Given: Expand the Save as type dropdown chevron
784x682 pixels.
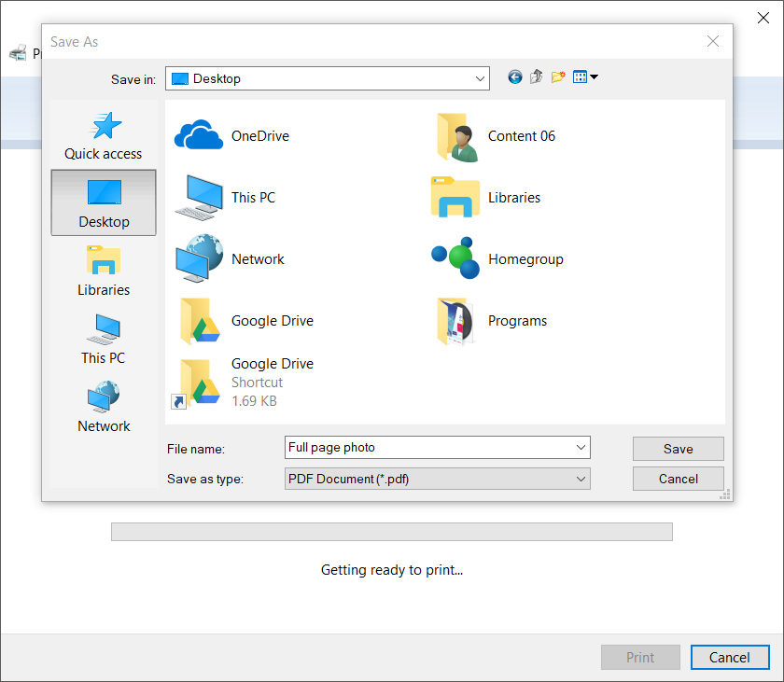Looking at the screenshot, I should coord(581,479).
